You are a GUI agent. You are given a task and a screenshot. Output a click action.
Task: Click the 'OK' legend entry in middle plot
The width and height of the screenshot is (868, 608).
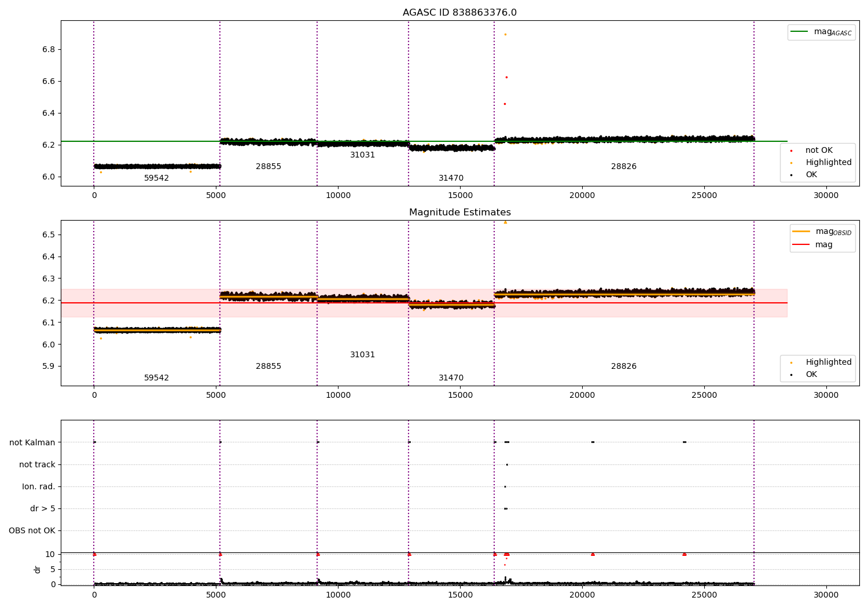coord(804,375)
